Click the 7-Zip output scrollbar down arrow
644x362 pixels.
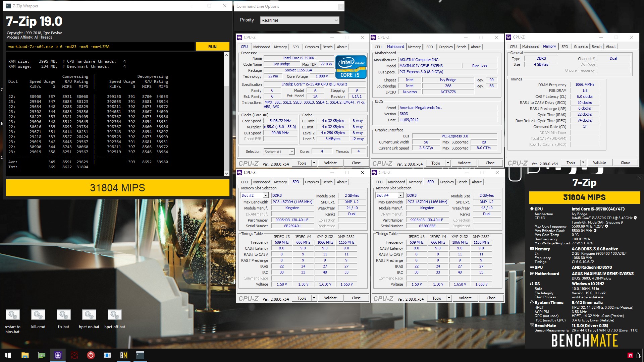click(x=226, y=173)
